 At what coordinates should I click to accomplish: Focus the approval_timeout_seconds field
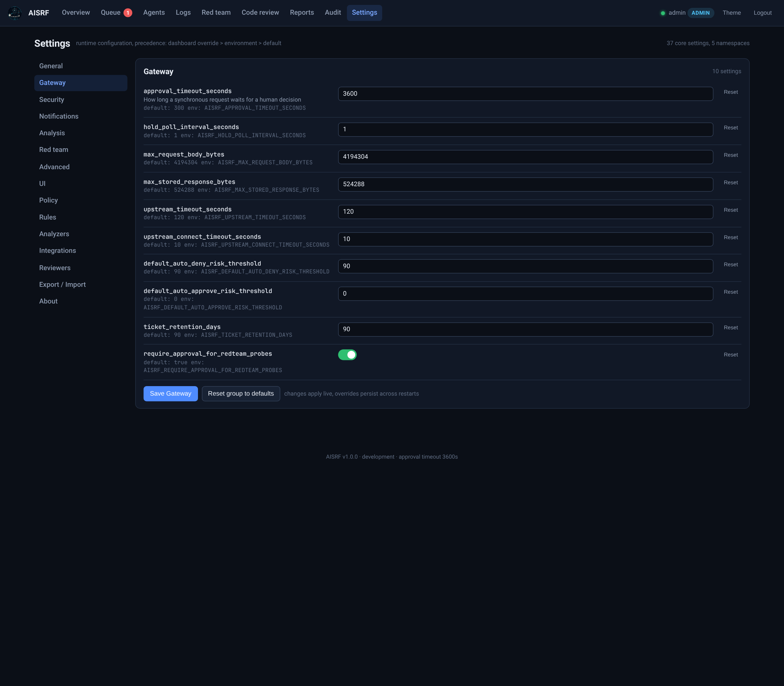pyautogui.click(x=525, y=94)
